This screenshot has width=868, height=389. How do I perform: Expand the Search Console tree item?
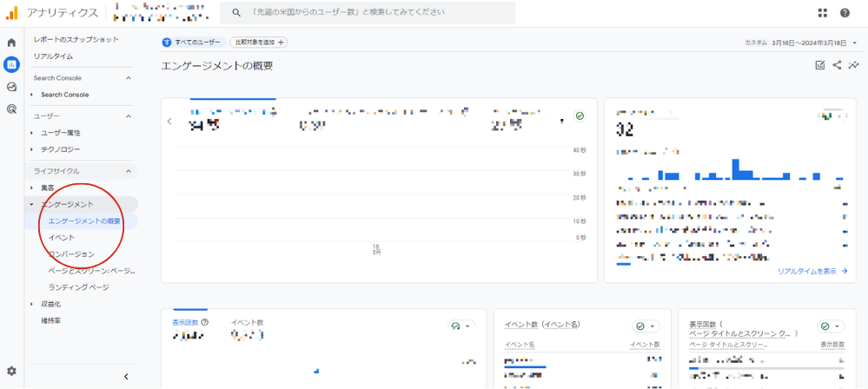pos(65,95)
